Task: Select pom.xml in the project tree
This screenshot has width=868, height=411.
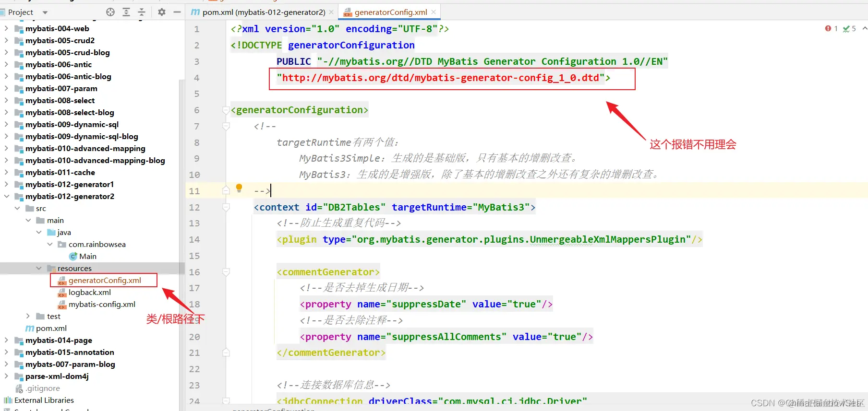Action: [x=51, y=329]
